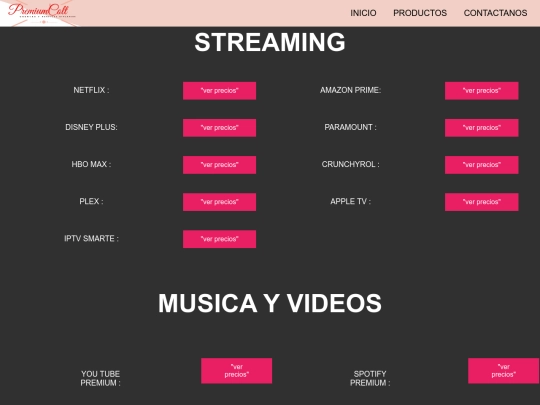540x405 pixels.
Task: View prices for IPTV SMARTE
Action: [x=219, y=239]
